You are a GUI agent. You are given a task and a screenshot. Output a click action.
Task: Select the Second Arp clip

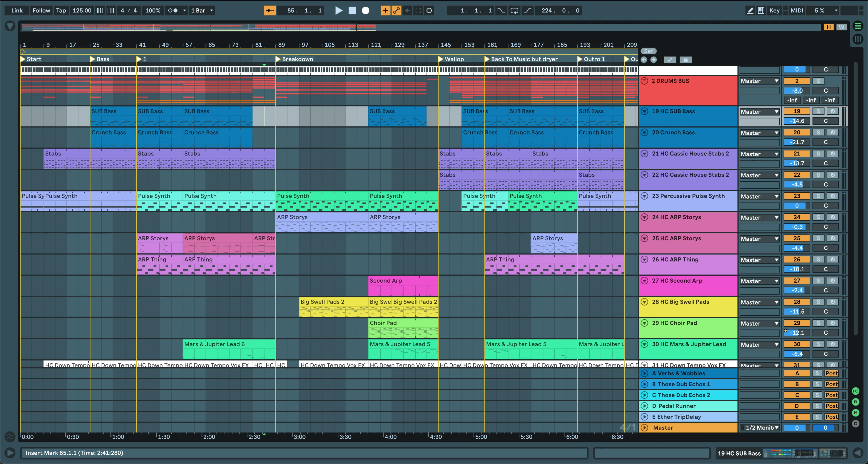[x=403, y=286]
